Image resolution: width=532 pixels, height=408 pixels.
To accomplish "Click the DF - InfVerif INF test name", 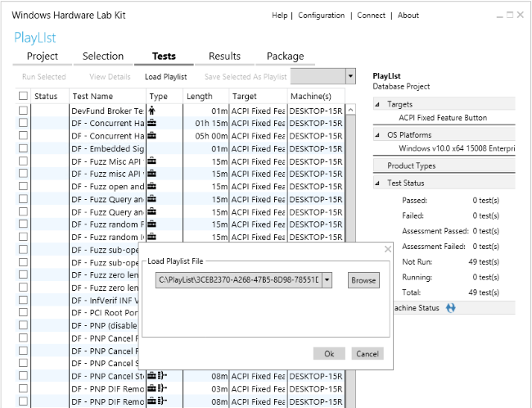I will coord(105,301).
